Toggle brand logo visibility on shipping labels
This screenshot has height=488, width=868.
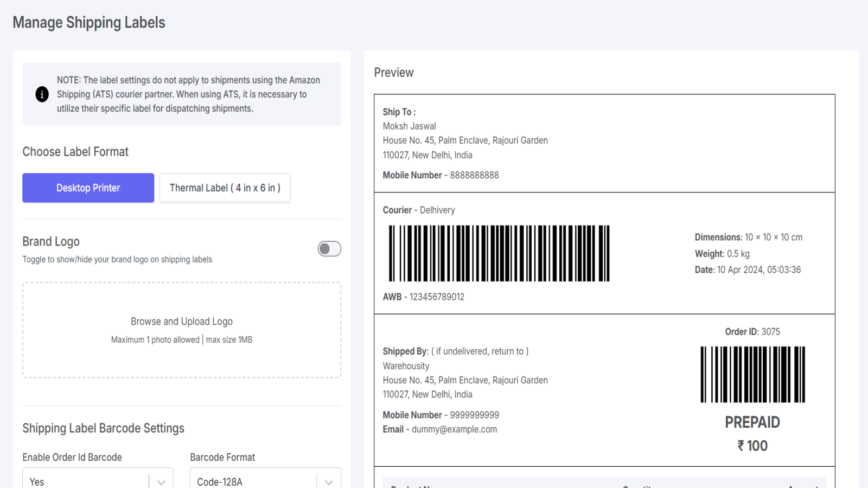pyautogui.click(x=329, y=248)
